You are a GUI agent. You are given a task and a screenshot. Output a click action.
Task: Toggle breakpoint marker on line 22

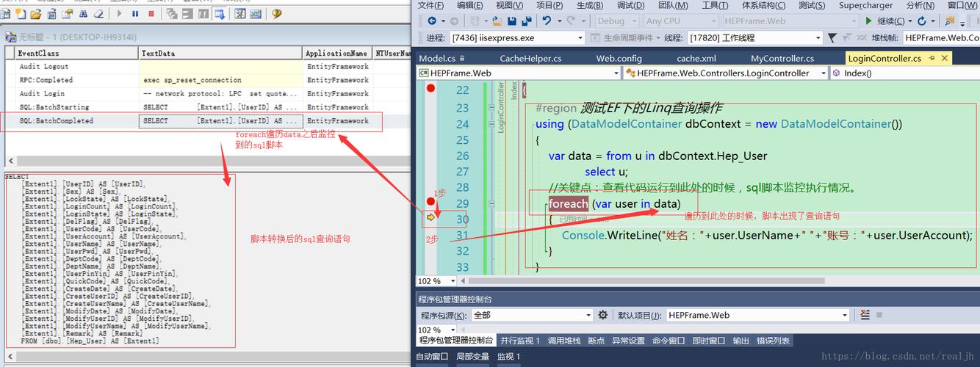pyautogui.click(x=430, y=89)
